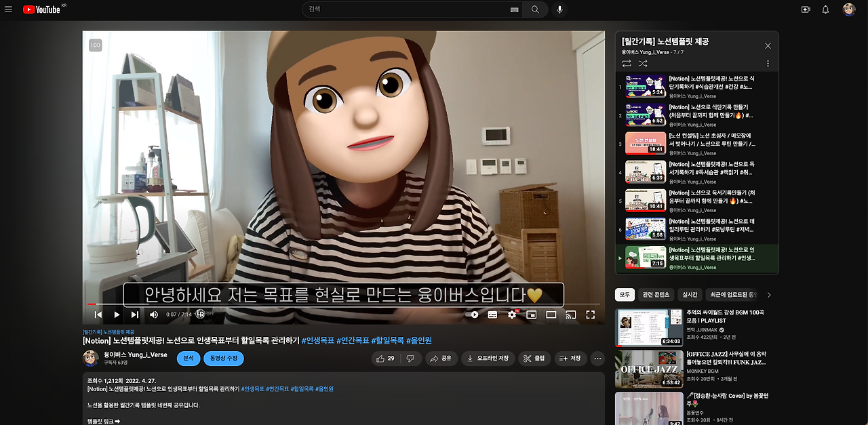Expand filter chips with the right chevron
Screen dimensions: 868x425
point(768,295)
